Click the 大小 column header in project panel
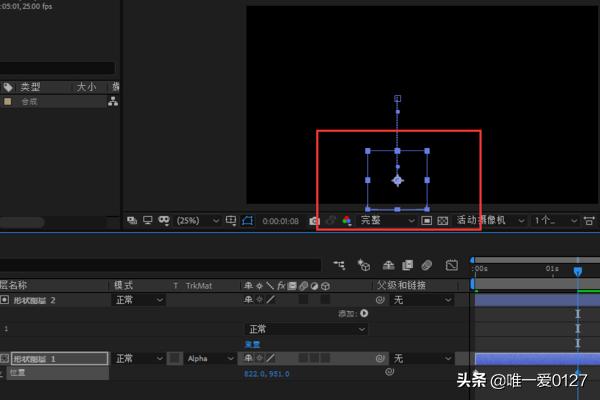The width and height of the screenshot is (600, 400). [x=86, y=87]
